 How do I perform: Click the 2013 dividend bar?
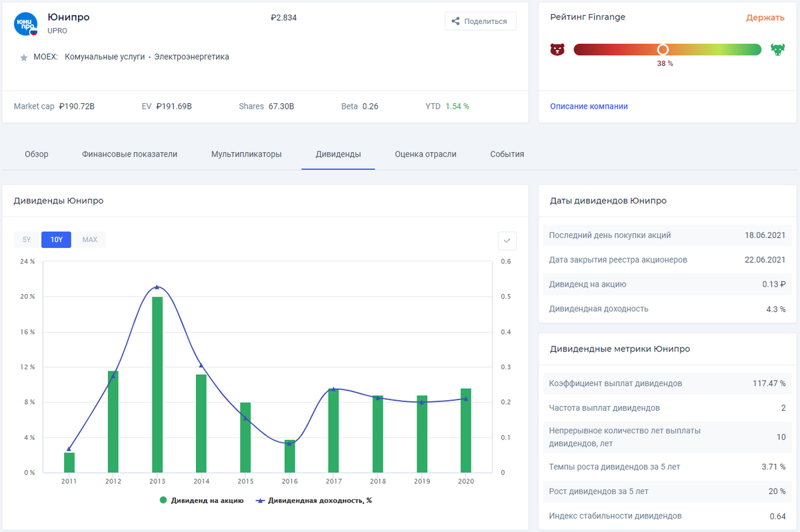click(157, 385)
